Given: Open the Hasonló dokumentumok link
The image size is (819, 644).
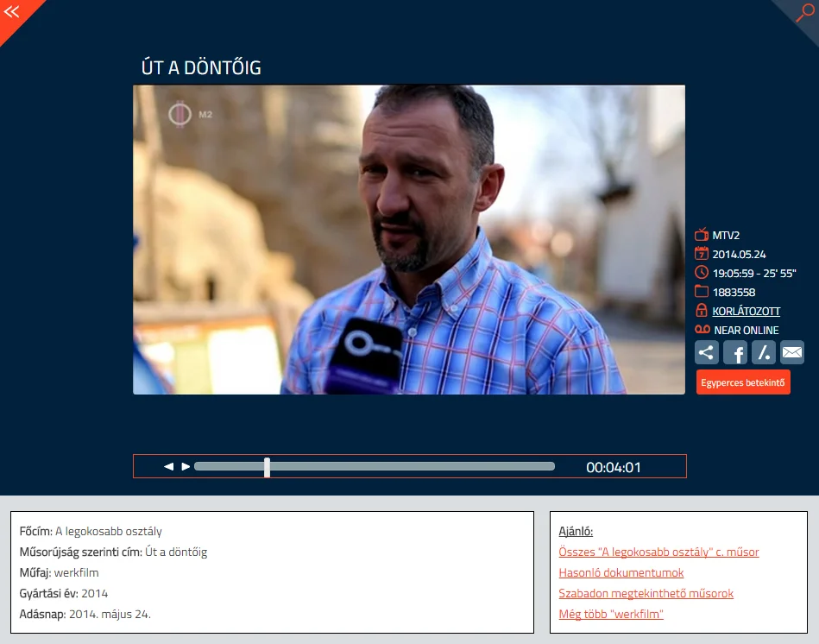Looking at the screenshot, I should [x=621, y=573].
